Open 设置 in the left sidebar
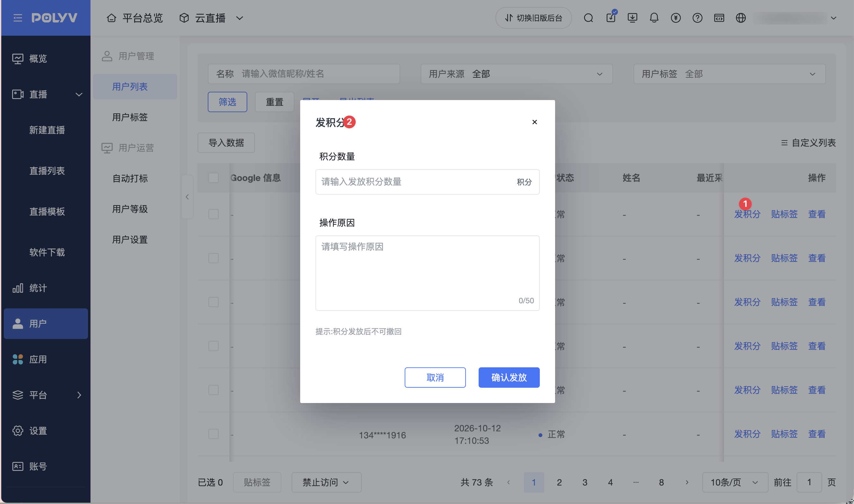The width and height of the screenshot is (854, 504). 46,431
